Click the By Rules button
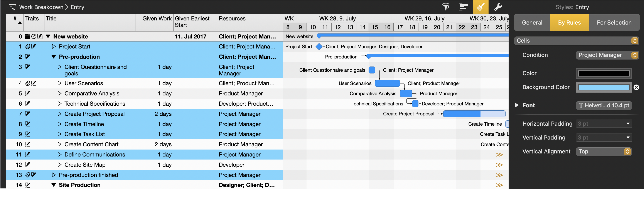The width and height of the screenshot is (644, 203). coord(569,22)
